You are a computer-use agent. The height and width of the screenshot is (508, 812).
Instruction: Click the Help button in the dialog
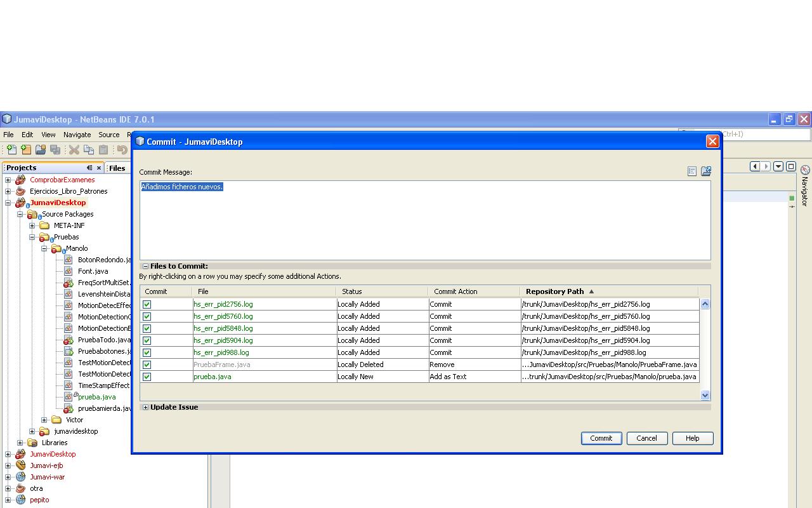click(692, 438)
